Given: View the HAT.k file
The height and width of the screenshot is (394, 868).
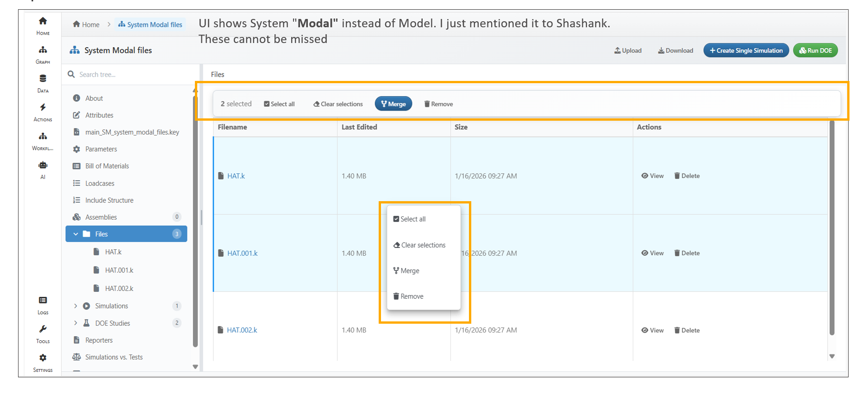Looking at the screenshot, I should tap(652, 176).
